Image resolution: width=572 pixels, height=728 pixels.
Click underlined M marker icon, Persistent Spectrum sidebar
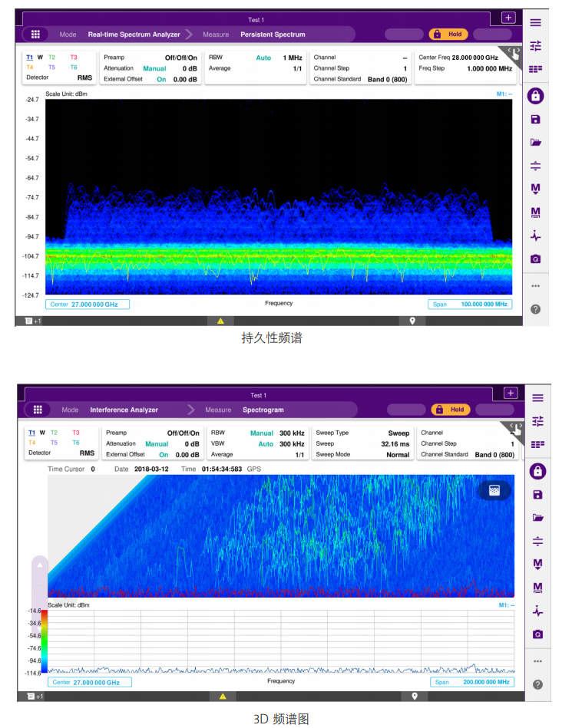[x=535, y=212]
